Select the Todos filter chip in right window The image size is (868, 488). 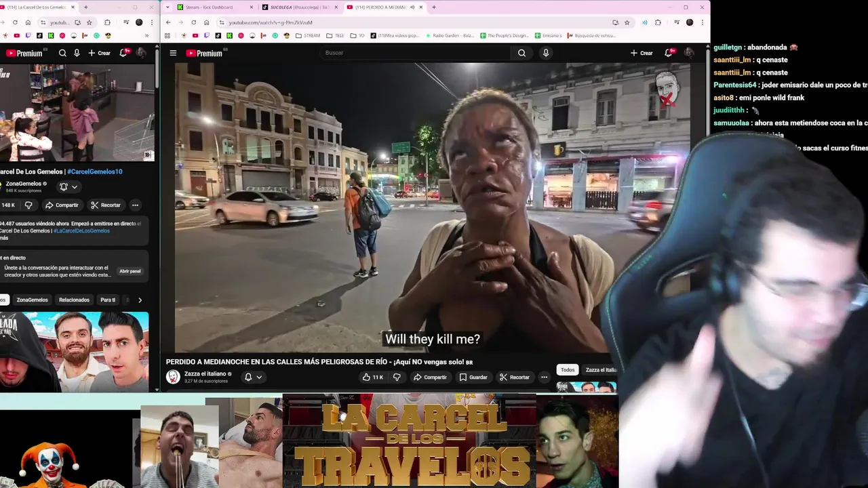pos(568,369)
